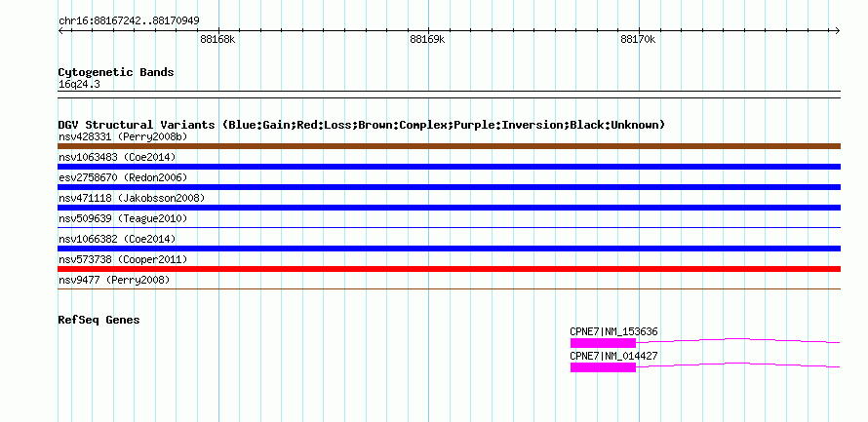Screen dimensions: 868x422
Task: Click the 16q24.3 cytogenetic band line
Action: (449, 95)
